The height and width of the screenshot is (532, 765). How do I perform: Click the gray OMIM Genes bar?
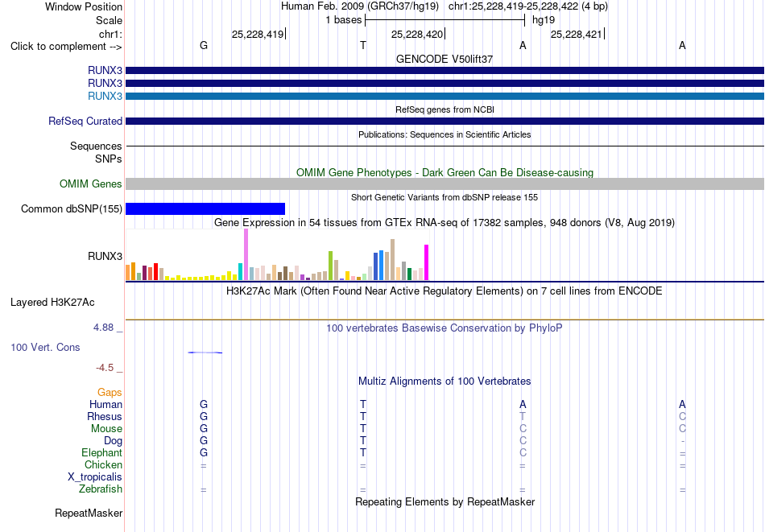click(445, 184)
